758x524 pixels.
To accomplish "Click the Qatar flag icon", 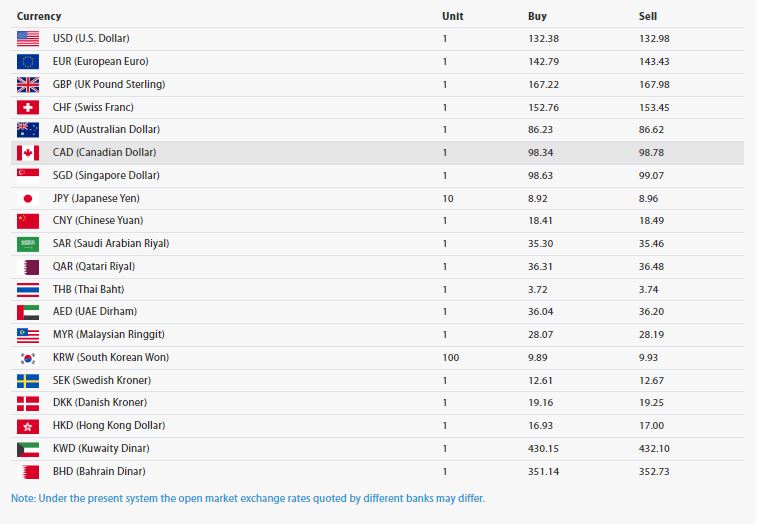I will (28, 267).
